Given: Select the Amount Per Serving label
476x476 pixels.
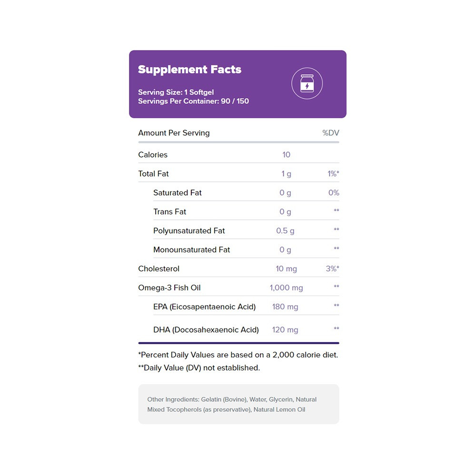Looking at the screenshot, I should point(174,133).
